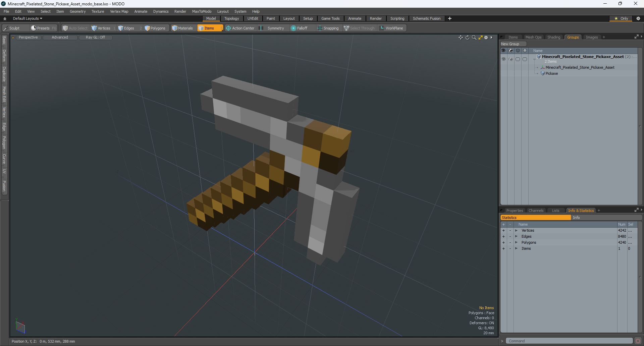Image resolution: width=644 pixels, height=346 pixels.
Task: Open the Vertex Map menu
Action: pyautogui.click(x=119, y=11)
